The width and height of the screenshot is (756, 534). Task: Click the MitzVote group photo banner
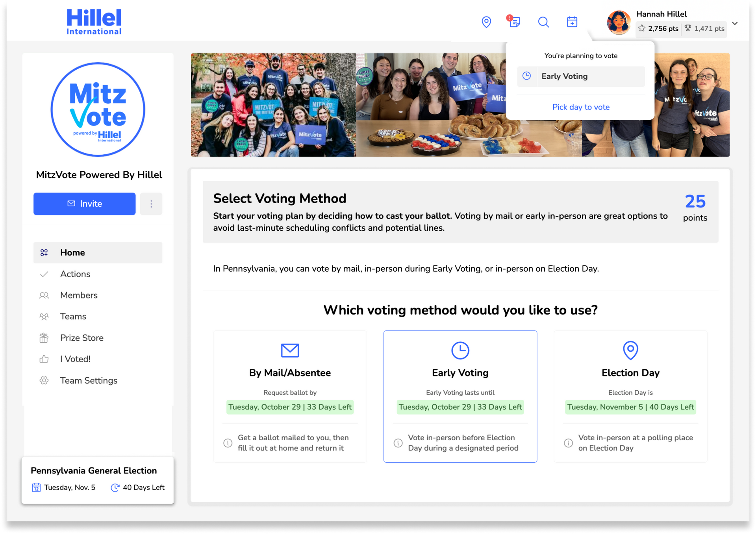(x=460, y=105)
